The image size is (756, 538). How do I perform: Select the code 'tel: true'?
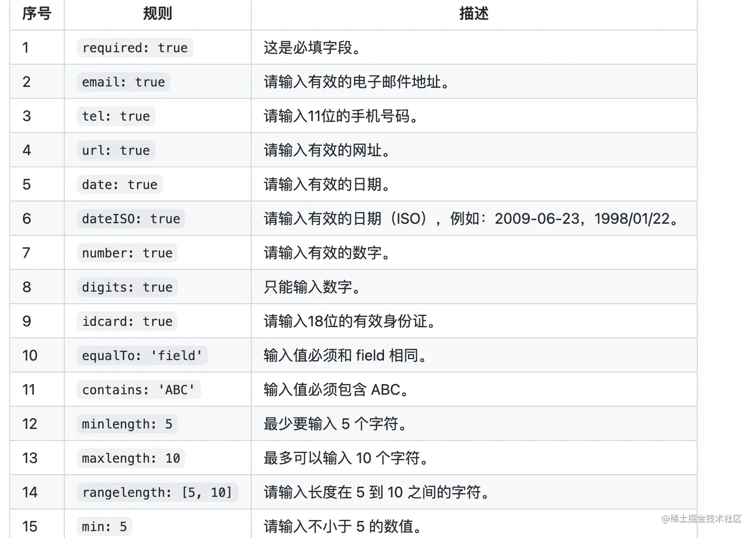click(116, 116)
